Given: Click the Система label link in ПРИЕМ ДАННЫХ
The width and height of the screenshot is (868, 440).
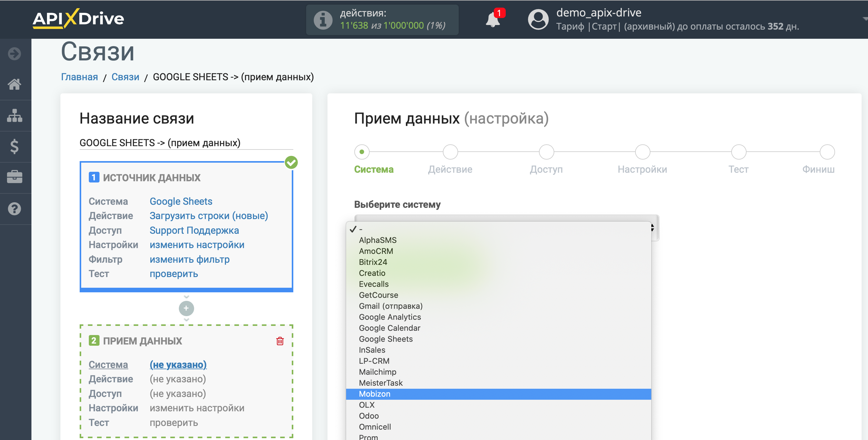Looking at the screenshot, I should 108,365.
